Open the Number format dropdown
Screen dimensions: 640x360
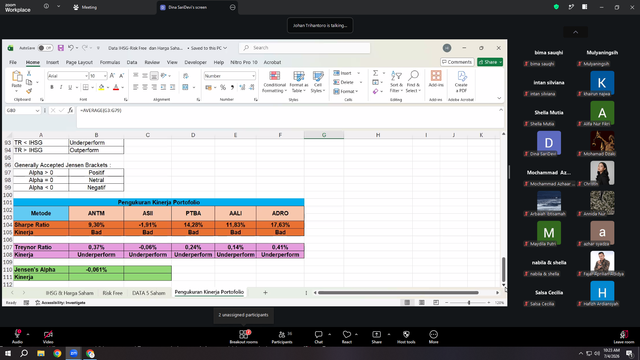point(253,76)
